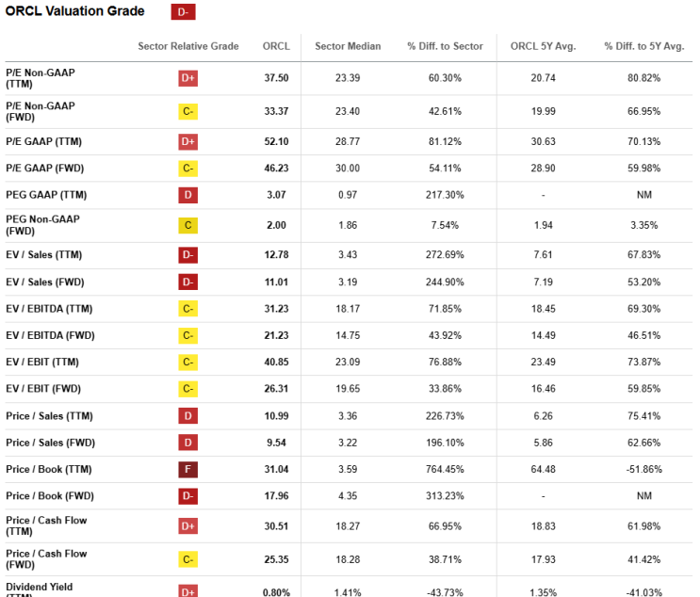Select the D grade badge for PEG GAAP (TTM)
Image resolution: width=700 pixels, height=597 pixels.
click(x=187, y=195)
